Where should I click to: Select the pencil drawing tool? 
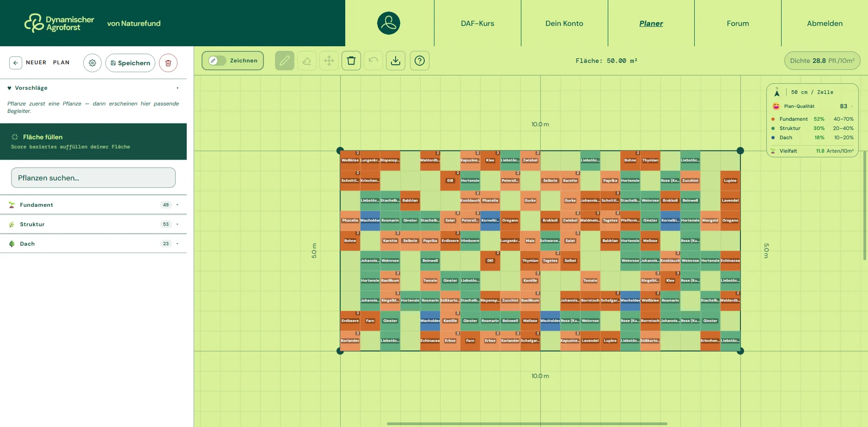tap(285, 61)
